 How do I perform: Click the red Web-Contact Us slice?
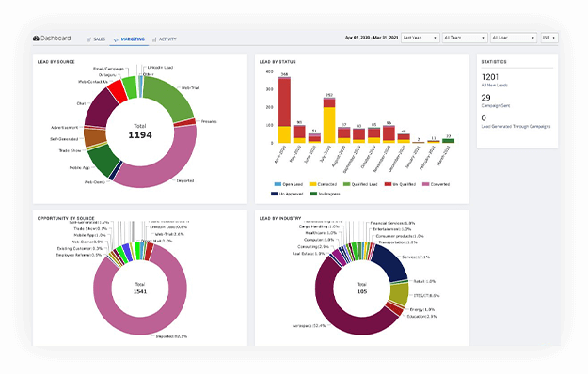118,91
